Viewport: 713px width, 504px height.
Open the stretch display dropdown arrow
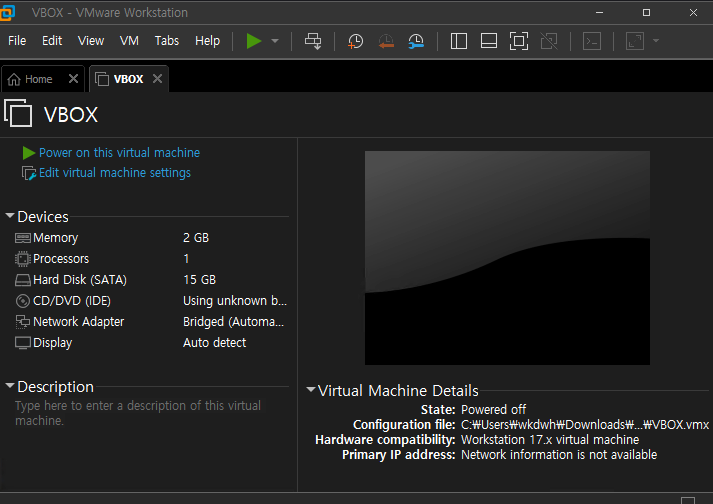pyautogui.click(x=656, y=41)
